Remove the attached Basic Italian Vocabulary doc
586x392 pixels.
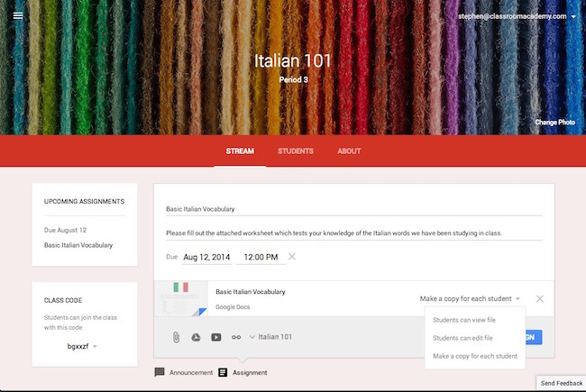[540, 298]
